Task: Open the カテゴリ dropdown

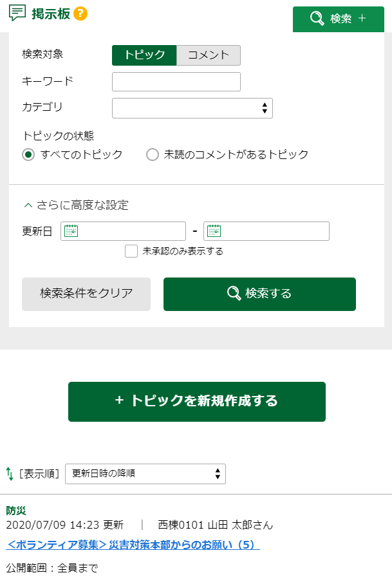Action: tap(192, 108)
